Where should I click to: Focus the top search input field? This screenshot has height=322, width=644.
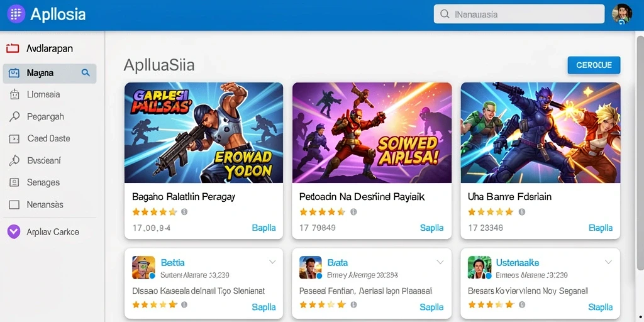(x=519, y=14)
